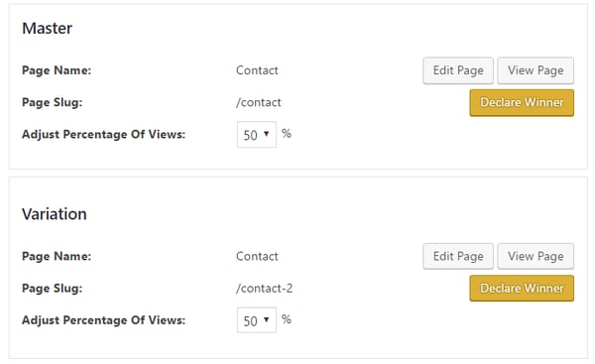
Task: Open View Page in the Variation section
Action: click(535, 256)
